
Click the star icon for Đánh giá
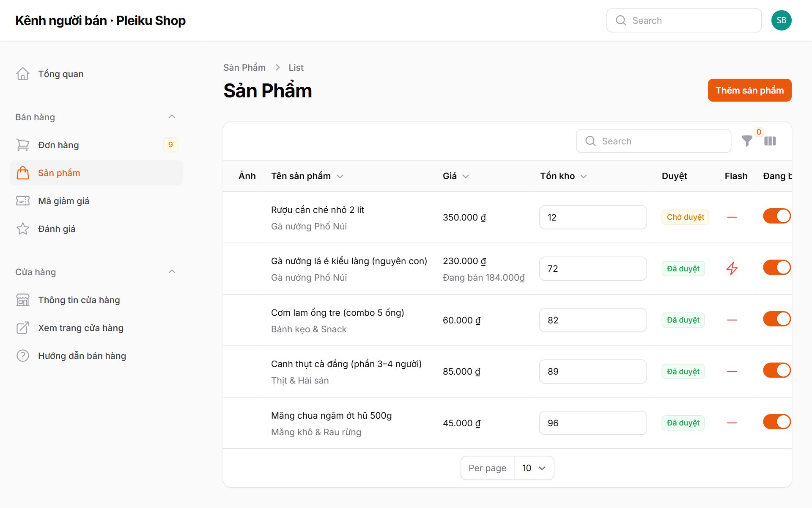click(23, 229)
